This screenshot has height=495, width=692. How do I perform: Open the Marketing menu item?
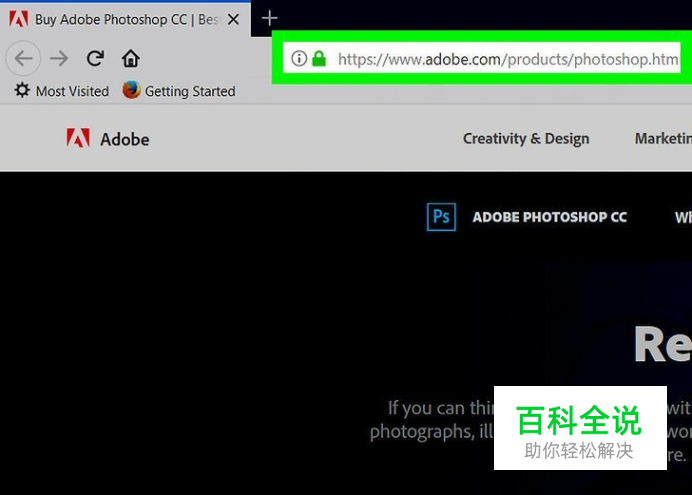coord(663,139)
